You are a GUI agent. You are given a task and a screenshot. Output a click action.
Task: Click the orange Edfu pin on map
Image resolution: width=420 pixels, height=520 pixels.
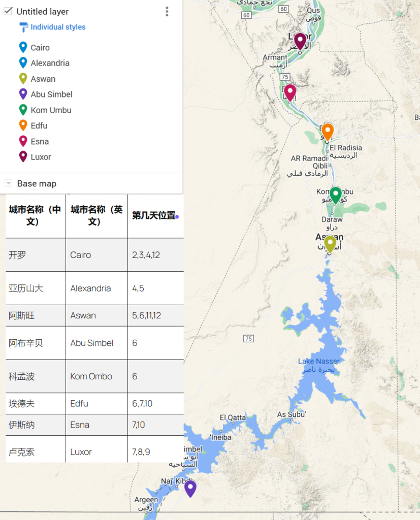pos(328,131)
